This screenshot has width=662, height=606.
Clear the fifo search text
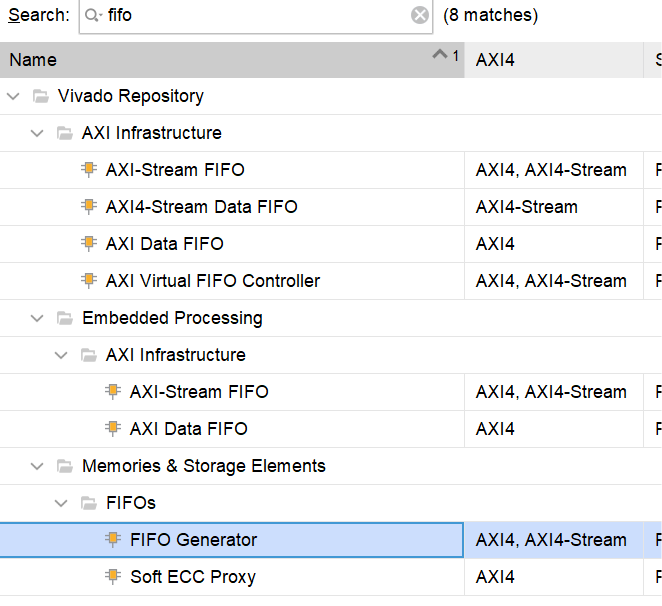(x=420, y=16)
